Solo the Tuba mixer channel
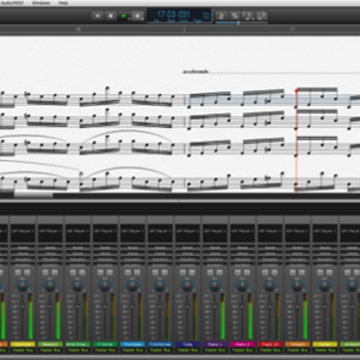The image size is (360, 360). pyautogui.click(x=192, y=273)
